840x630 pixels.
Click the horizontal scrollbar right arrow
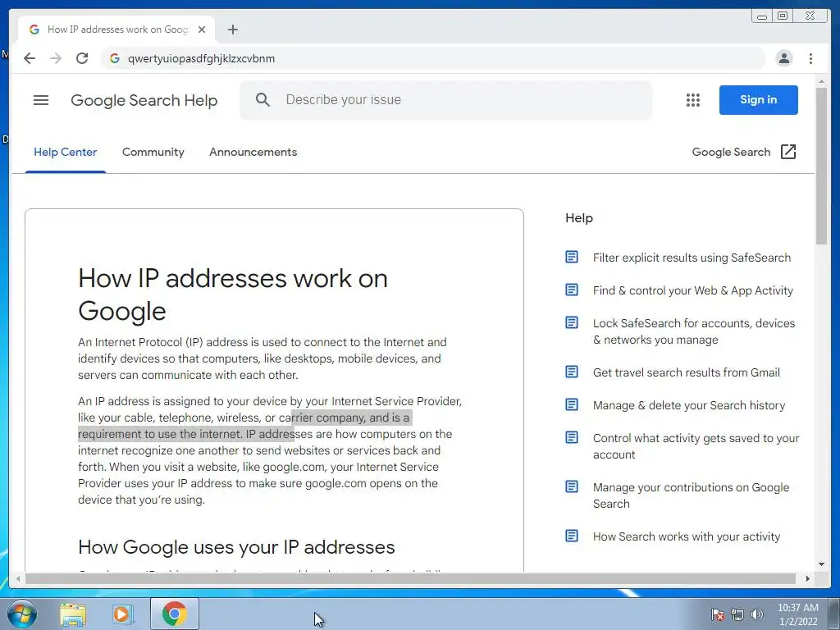[808, 578]
